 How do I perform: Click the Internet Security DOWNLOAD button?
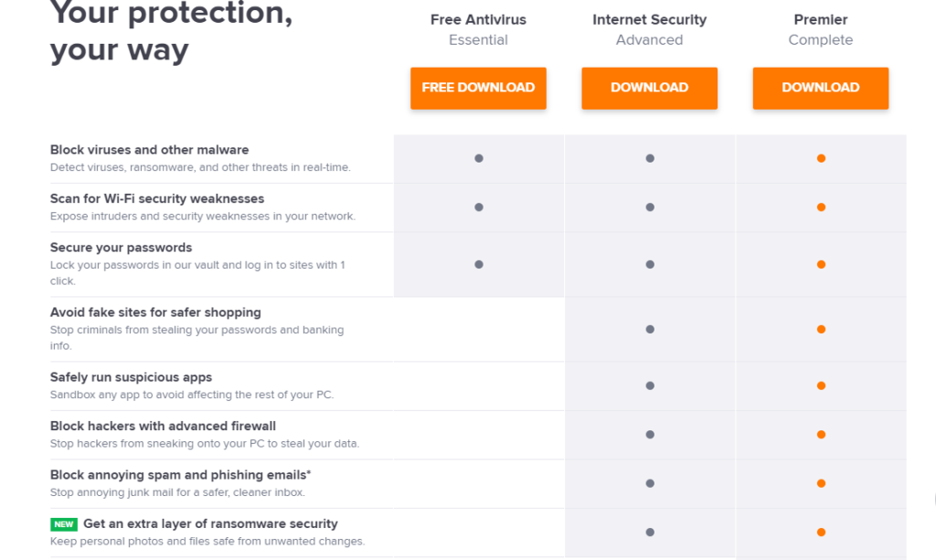(650, 89)
